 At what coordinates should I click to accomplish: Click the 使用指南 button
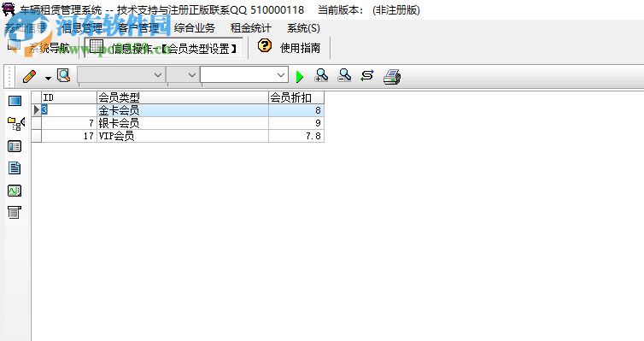point(301,48)
